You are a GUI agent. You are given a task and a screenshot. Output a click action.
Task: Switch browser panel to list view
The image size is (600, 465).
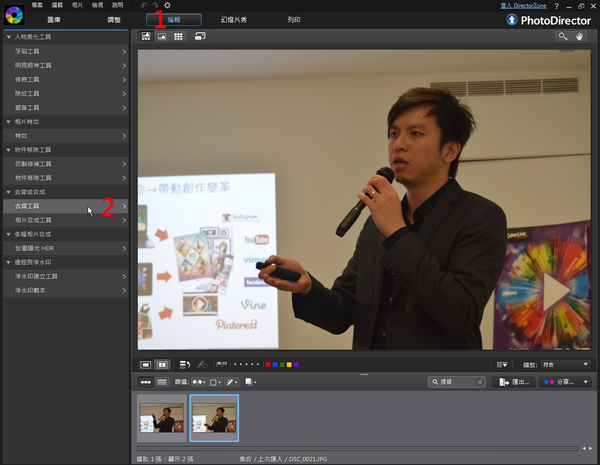tap(161, 382)
